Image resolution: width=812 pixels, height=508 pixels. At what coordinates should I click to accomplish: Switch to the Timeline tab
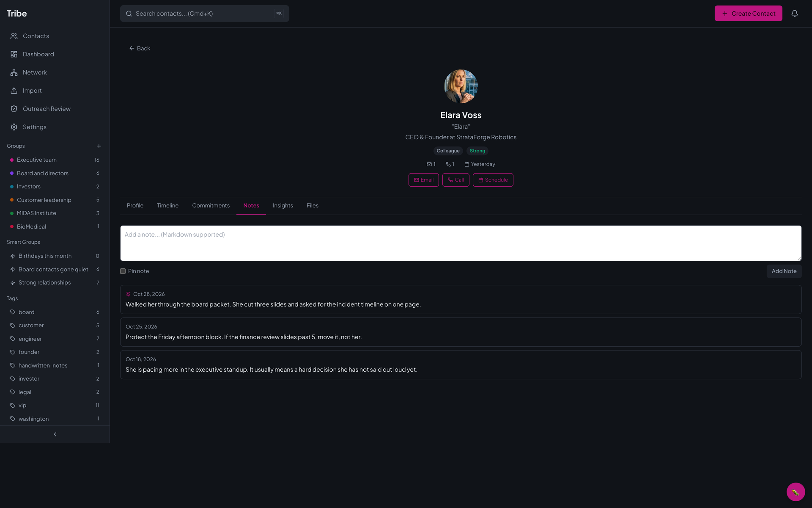[x=167, y=206]
